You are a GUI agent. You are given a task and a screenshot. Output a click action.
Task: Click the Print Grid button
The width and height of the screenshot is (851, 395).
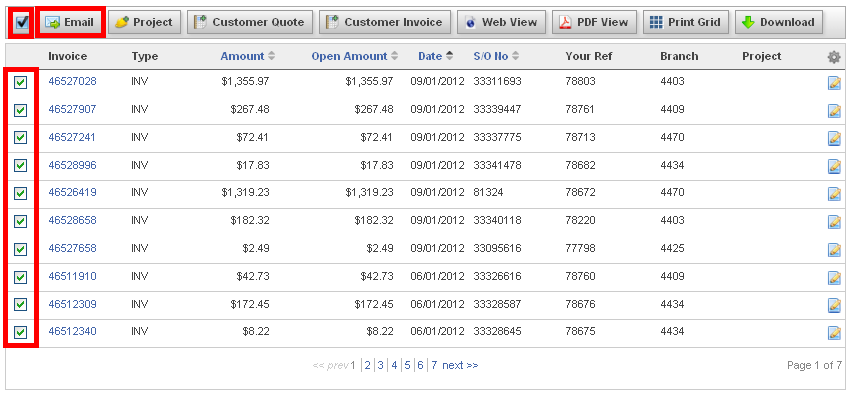coord(686,22)
